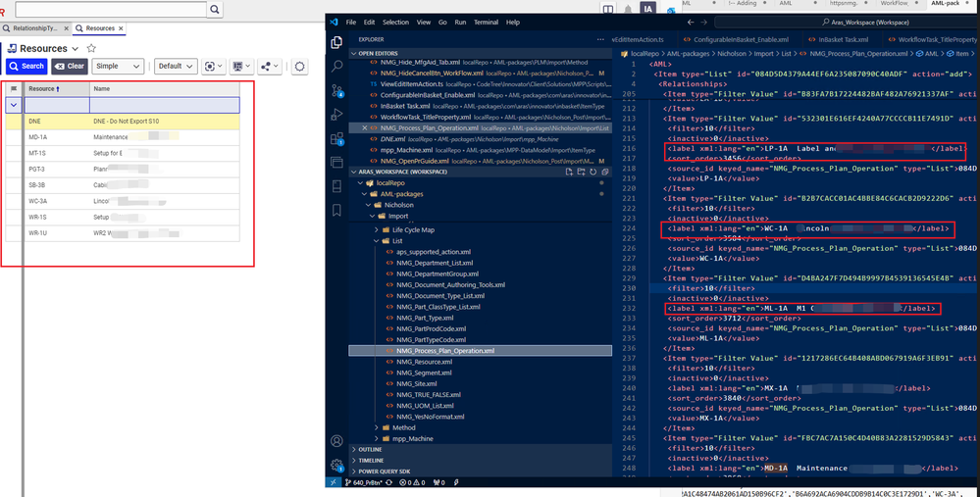Open NMG_Resource.xml in the file tree

424,362
